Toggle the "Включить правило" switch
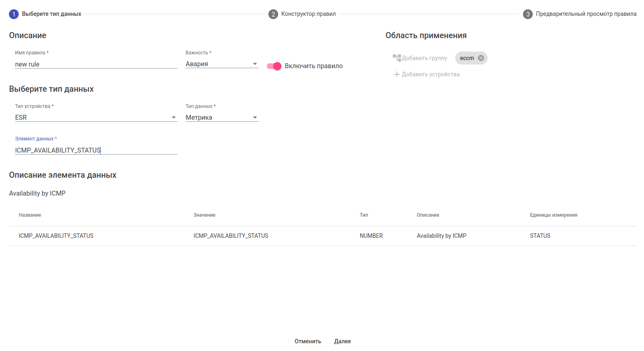This screenshot has height=351, width=644. [x=274, y=66]
